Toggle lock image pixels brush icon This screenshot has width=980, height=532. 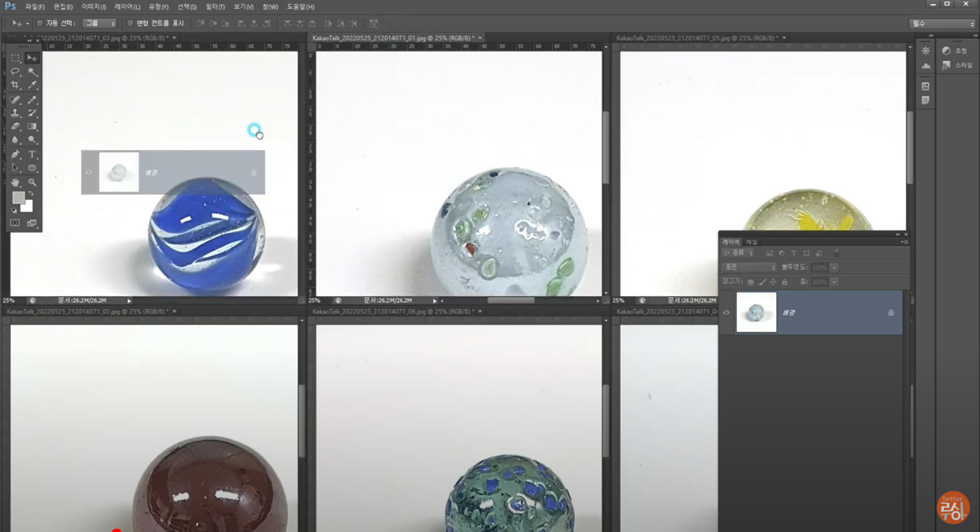(762, 282)
